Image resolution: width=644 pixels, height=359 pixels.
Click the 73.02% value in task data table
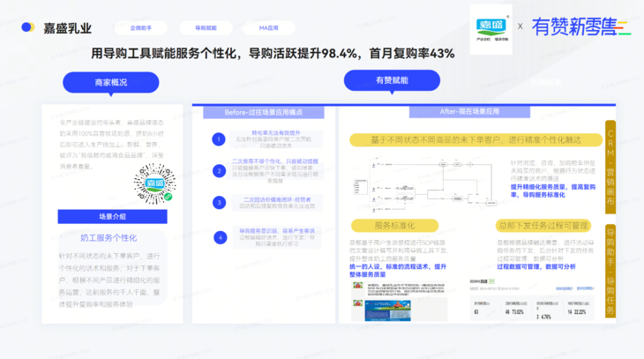518,312
